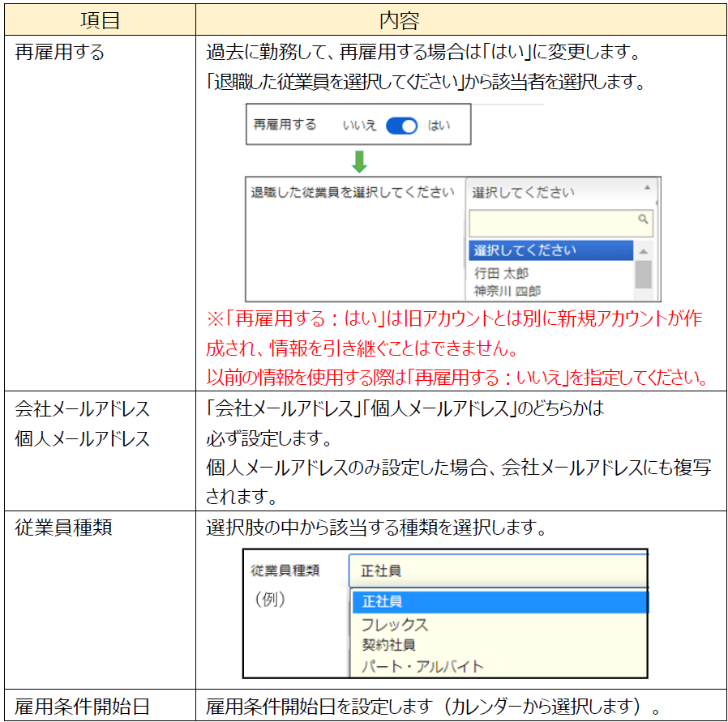Toggle the 再雇用する switch
Viewport: 728px width, 722px height.
tap(401, 126)
